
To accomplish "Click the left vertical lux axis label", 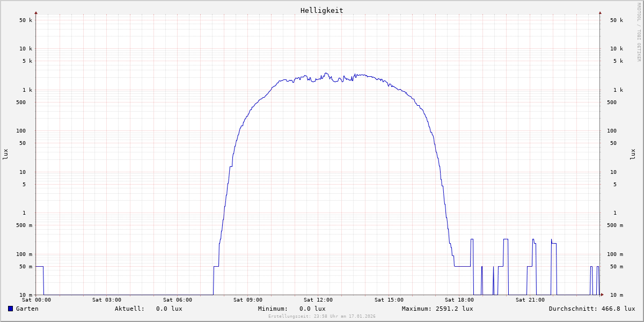I will 5,154.
